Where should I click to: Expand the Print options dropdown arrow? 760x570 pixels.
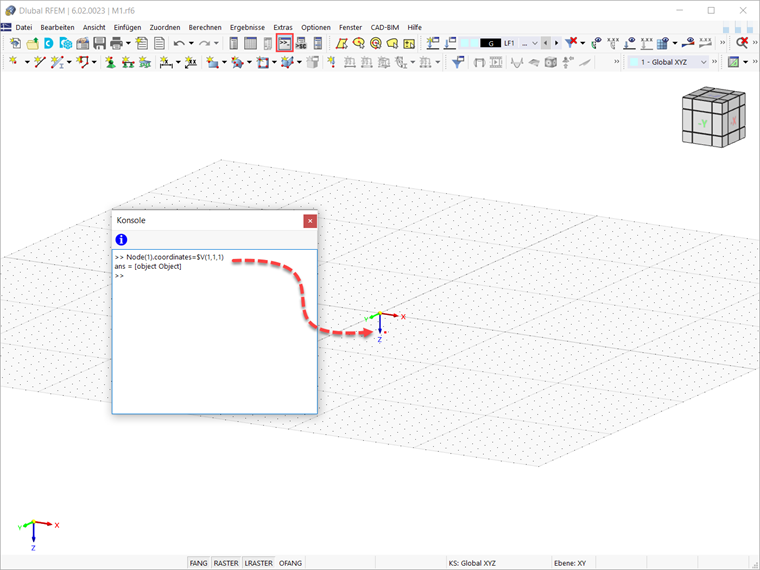(128, 43)
